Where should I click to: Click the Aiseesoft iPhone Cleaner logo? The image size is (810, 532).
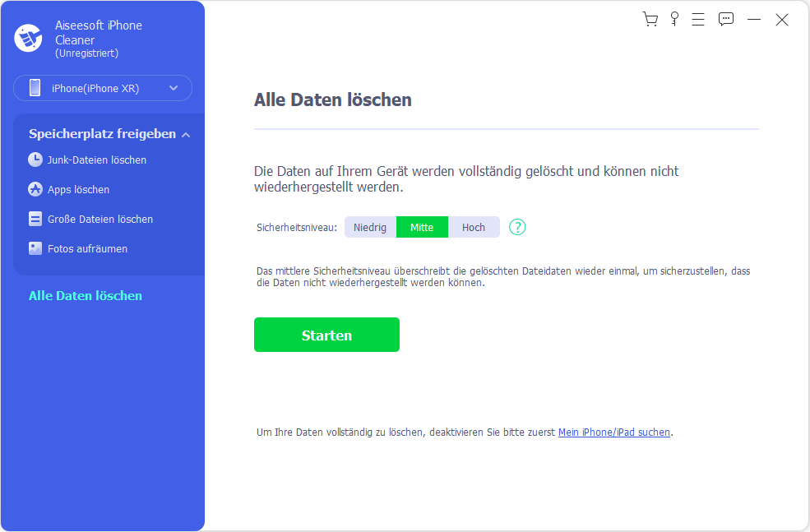[x=28, y=38]
